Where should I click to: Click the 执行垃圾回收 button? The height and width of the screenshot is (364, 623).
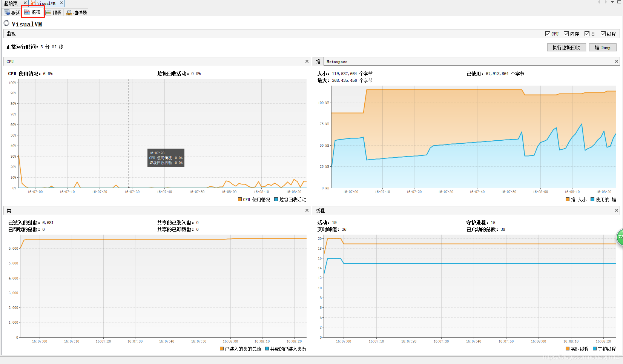[x=566, y=48]
